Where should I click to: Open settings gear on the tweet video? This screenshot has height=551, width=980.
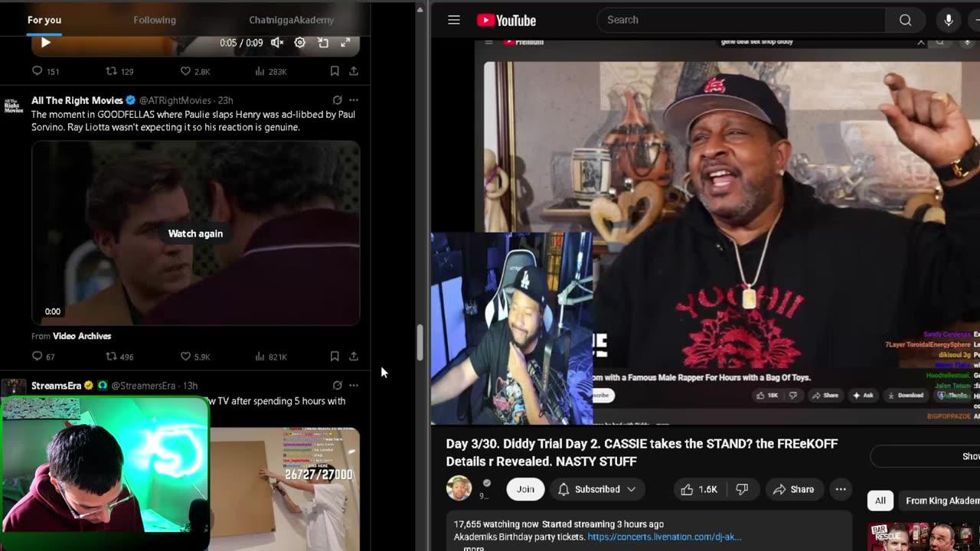[300, 43]
